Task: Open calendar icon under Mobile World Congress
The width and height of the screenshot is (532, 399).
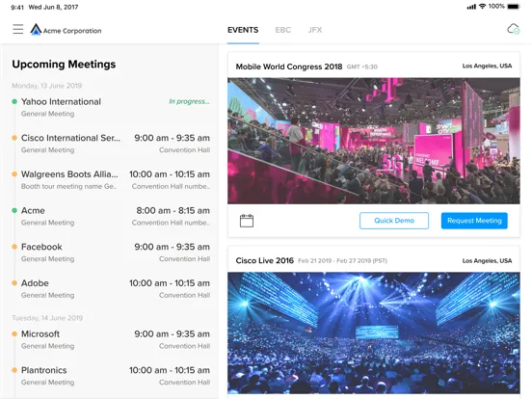Action: 247,221
